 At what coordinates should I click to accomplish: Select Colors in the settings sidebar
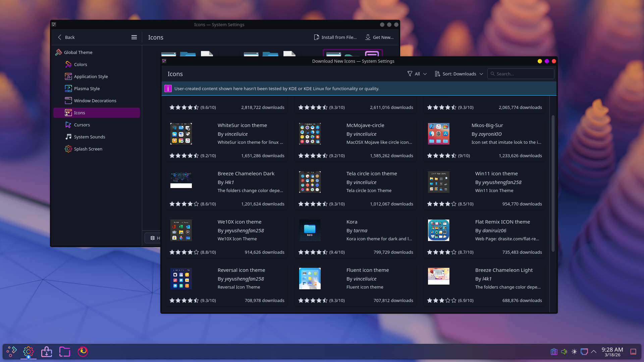click(x=80, y=64)
